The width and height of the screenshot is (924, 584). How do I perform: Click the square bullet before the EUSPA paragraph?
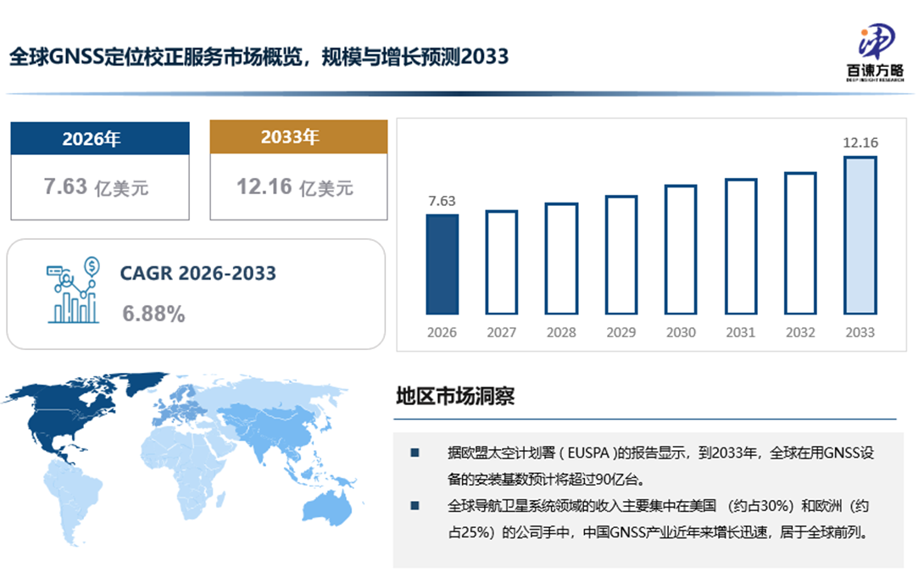pyautogui.click(x=415, y=453)
